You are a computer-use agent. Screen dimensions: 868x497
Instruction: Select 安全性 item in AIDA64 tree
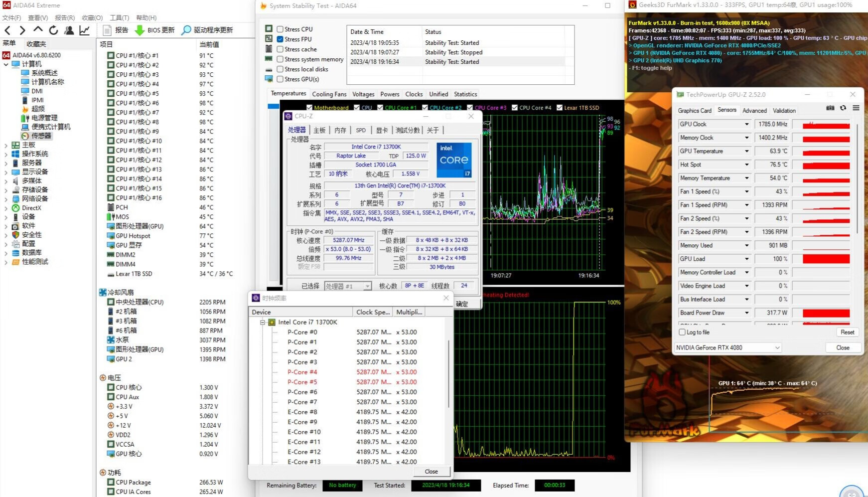point(27,235)
